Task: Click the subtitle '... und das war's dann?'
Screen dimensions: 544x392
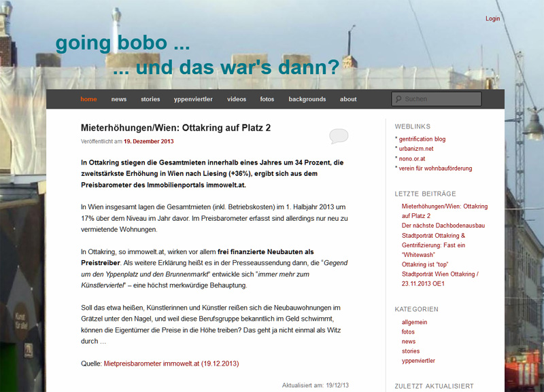Action: click(x=226, y=67)
